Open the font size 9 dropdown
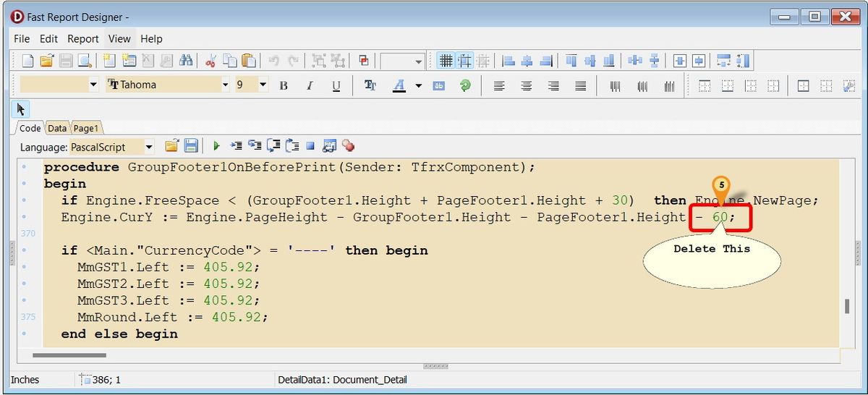The width and height of the screenshot is (868, 395). pyautogui.click(x=263, y=85)
